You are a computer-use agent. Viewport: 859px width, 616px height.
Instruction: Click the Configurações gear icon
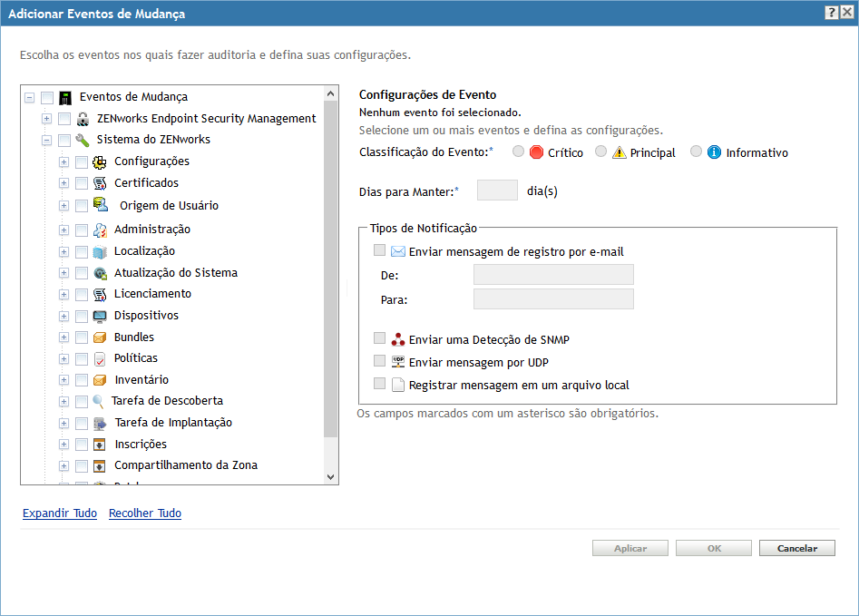point(100,161)
